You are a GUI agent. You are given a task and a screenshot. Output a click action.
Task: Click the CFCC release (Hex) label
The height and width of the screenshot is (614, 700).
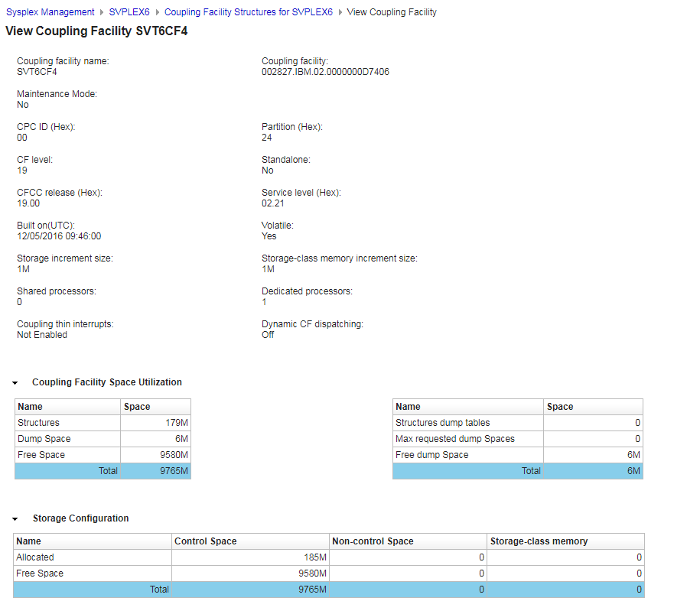(x=60, y=193)
